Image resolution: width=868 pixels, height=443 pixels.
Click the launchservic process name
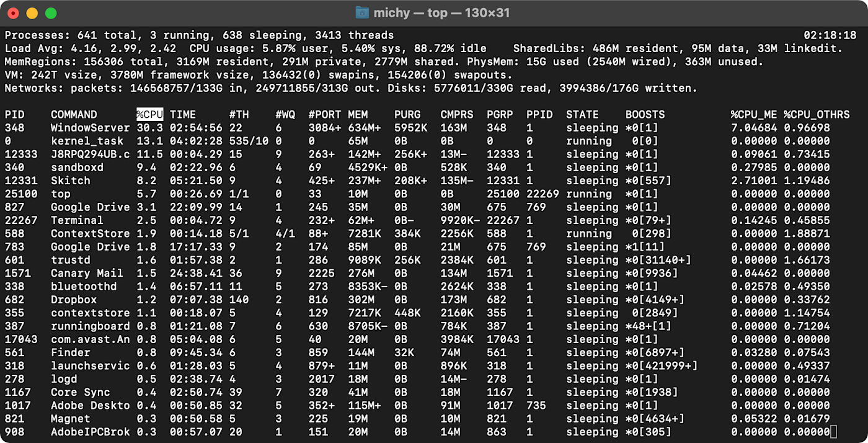pyautogui.click(x=91, y=365)
